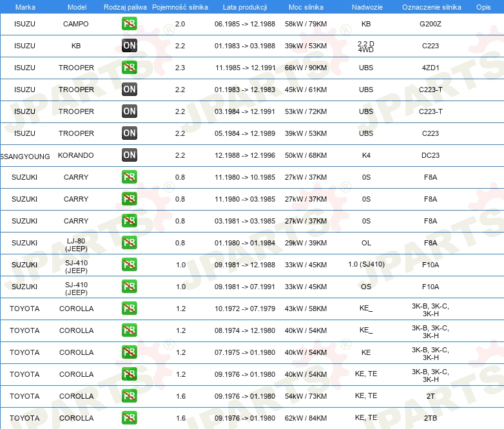The height and width of the screenshot is (429, 504).
Task: Click ON diesel icon in KORANDO row
Action: (x=129, y=155)
